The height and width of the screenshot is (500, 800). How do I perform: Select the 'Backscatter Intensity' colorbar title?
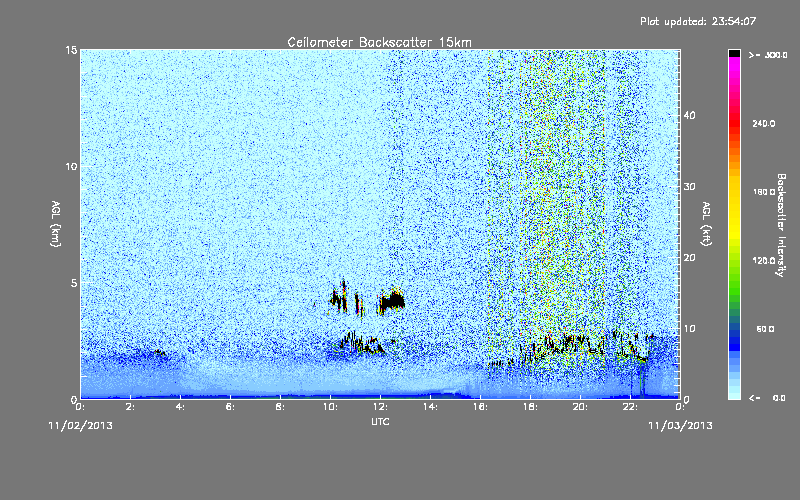(x=781, y=225)
